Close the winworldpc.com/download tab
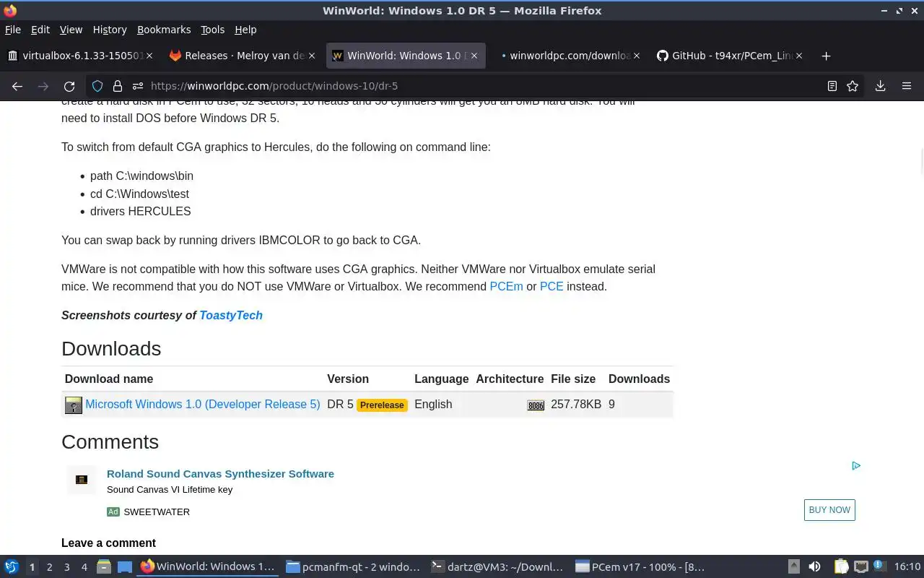924x578 pixels. tap(636, 56)
